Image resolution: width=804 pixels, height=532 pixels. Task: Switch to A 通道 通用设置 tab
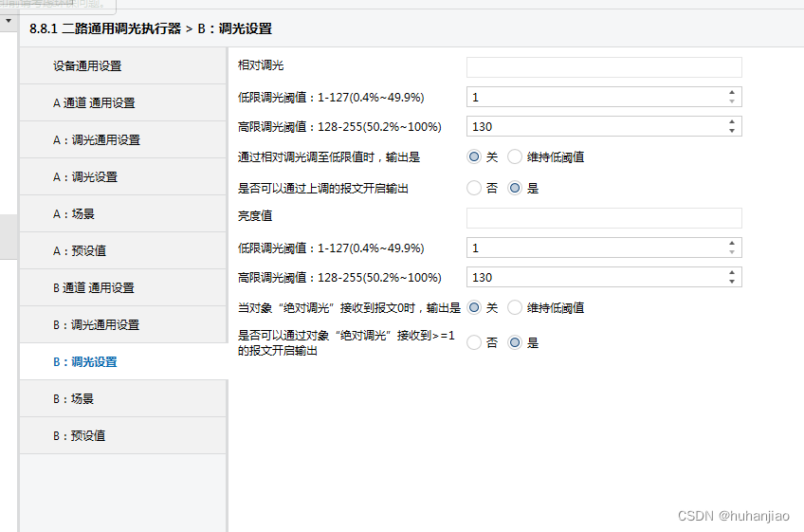pyautogui.click(x=94, y=103)
